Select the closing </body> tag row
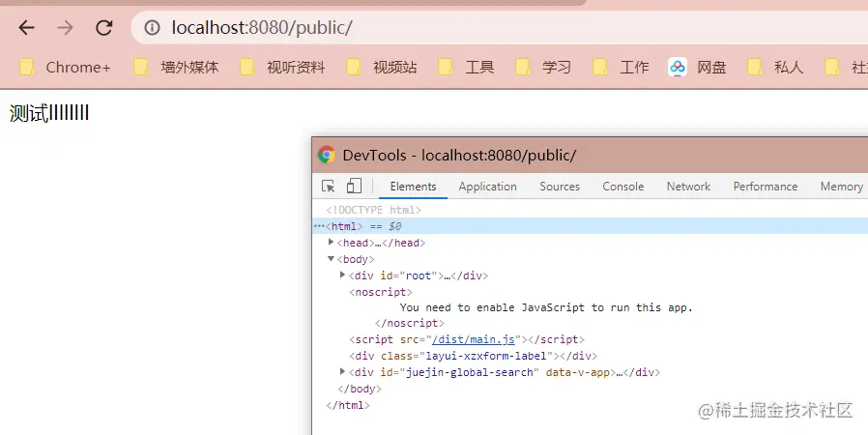The width and height of the screenshot is (868, 435). coord(360,389)
